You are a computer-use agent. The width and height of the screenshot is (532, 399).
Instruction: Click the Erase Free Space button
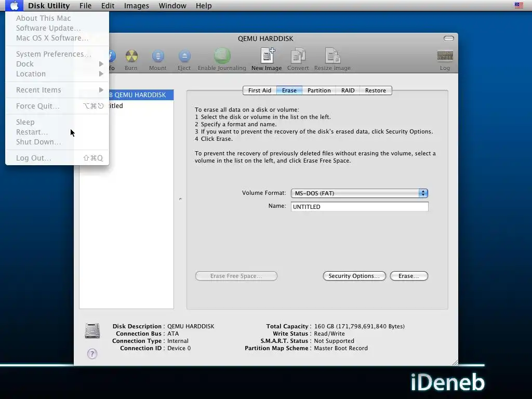pyautogui.click(x=236, y=276)
